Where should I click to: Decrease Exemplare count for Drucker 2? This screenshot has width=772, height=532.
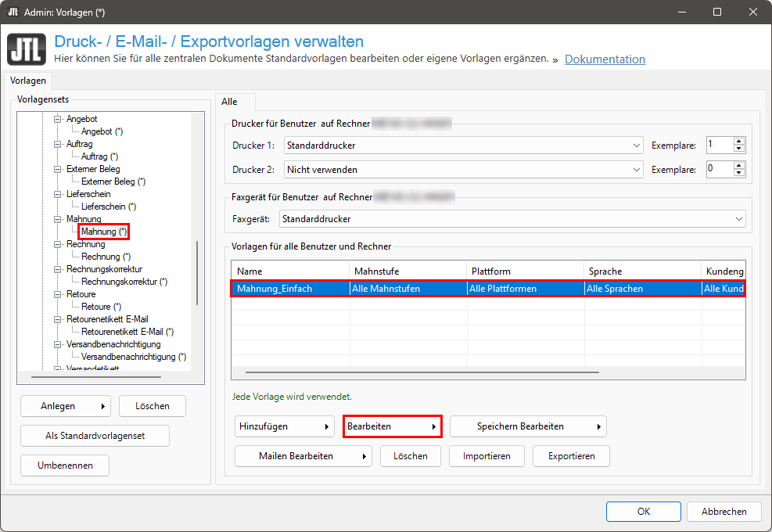pyautogui.click(x=738, y=173)
